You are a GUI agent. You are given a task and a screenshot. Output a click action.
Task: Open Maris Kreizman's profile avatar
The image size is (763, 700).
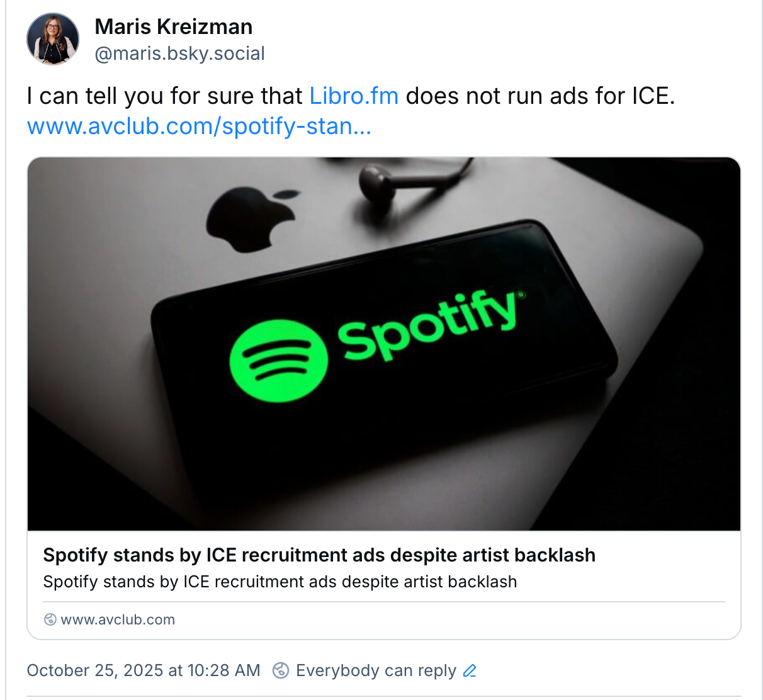coord(53,39)
